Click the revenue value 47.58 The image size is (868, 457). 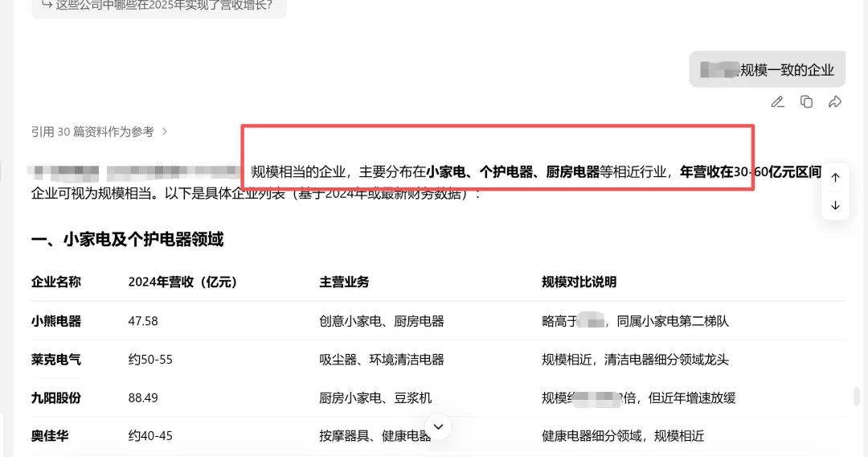(143, 321)
